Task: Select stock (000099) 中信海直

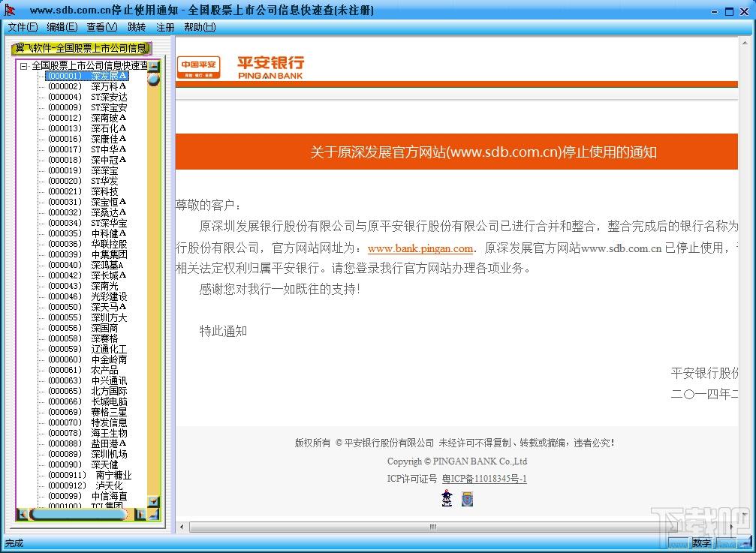Action: coord(88,496)
